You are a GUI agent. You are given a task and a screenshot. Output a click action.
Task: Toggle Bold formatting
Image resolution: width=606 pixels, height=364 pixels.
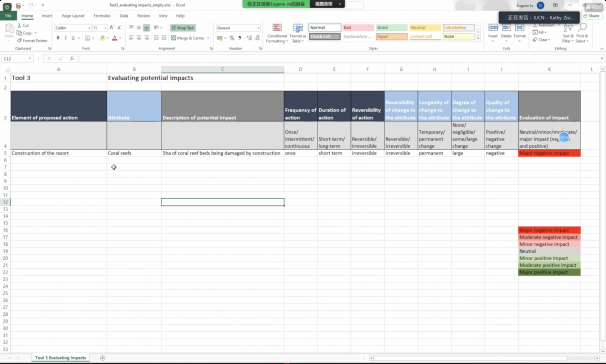tap(58, 38)
